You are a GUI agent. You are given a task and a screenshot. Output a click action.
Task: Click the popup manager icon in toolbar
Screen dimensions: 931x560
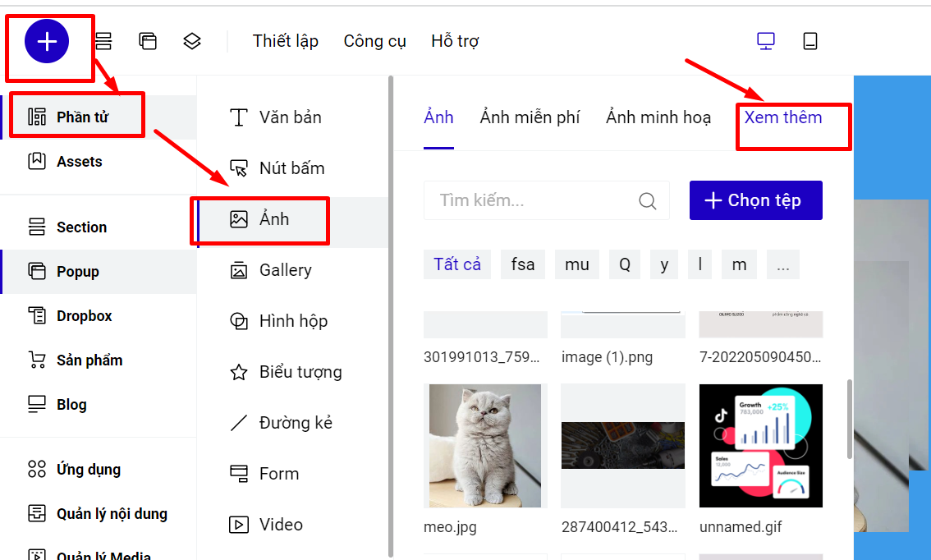(x=148, y=41)
